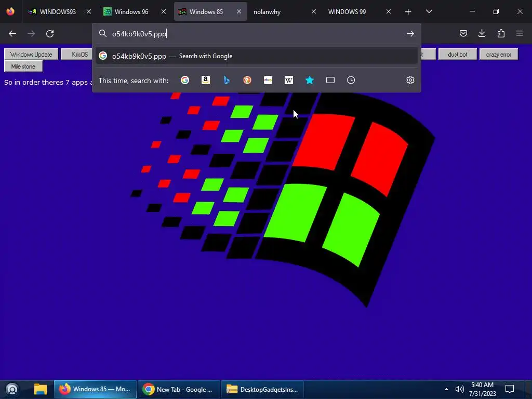Search in History clock icon

pos(351,80)
